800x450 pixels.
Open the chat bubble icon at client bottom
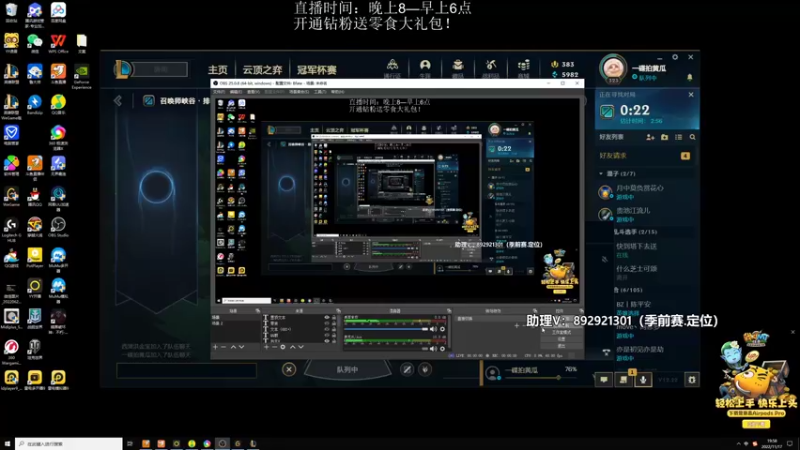click(x=604, y=380)
